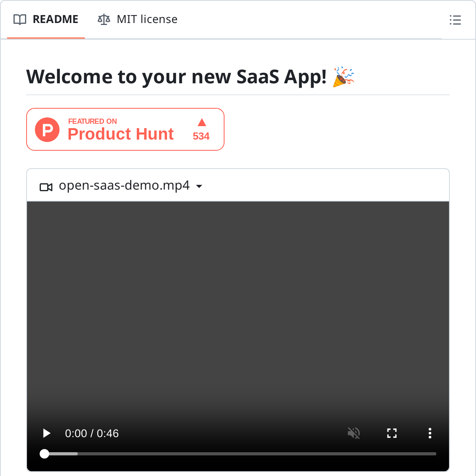Viewport: 476px width, 476px height.
Task: Expand the dropdown caret next to open-saas-demo.mp4
Action: pos(200,186)
